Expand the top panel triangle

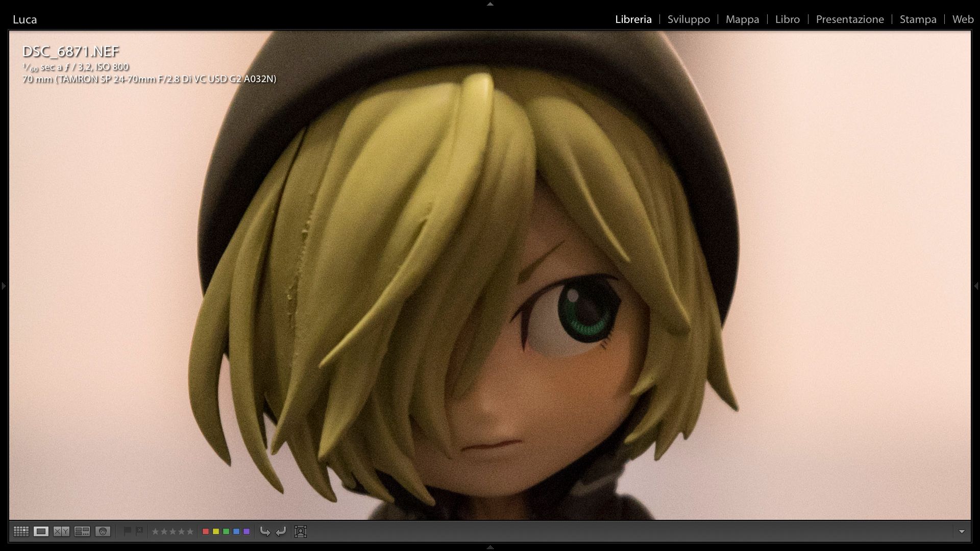click(490, 4)
